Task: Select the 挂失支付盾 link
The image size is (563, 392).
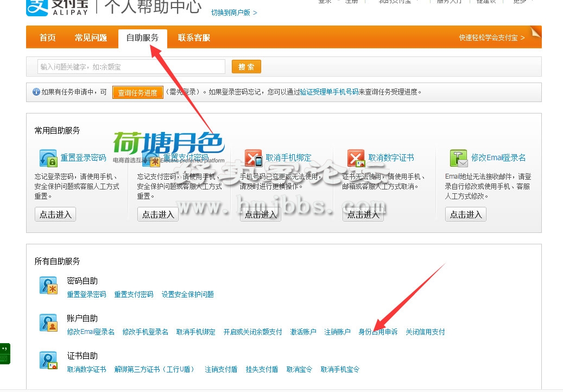Action: [x=262, y=369]
